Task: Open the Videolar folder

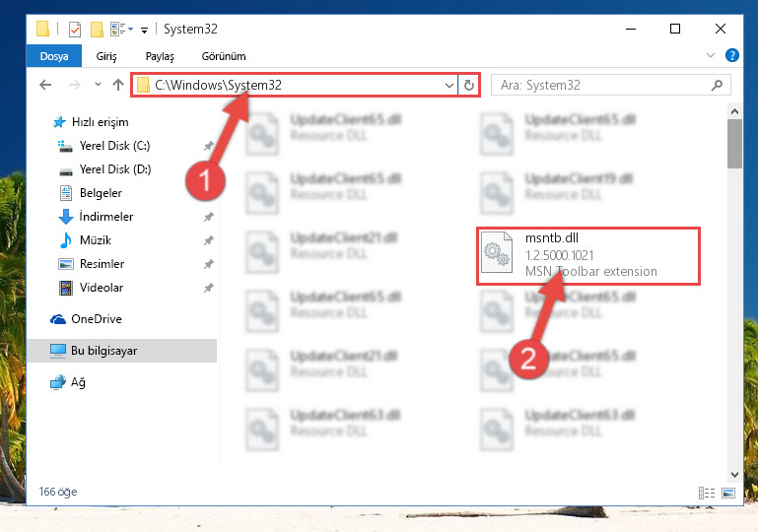Action: pos(102,288)
